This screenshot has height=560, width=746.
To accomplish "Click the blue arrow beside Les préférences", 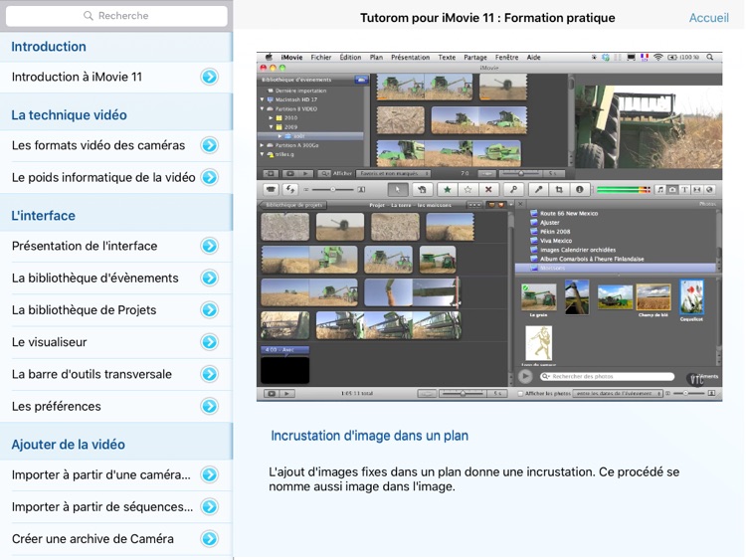I will [209, 406].
